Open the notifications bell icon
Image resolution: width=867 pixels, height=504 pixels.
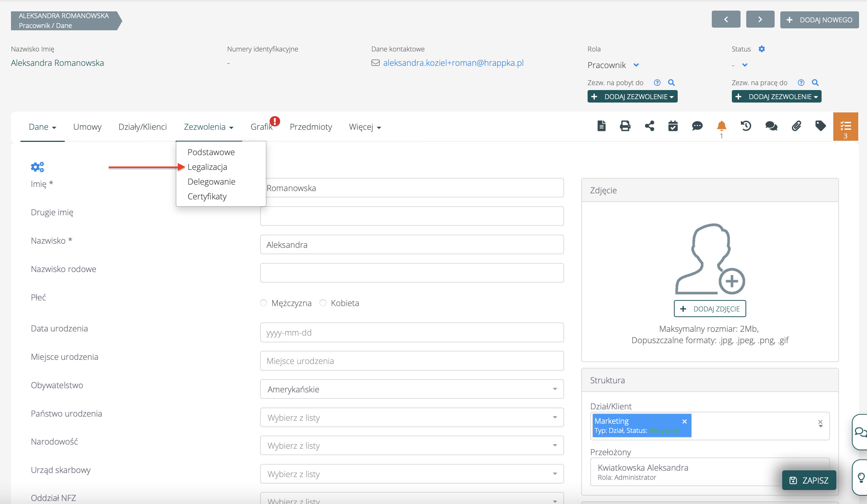tap(721, 126)
